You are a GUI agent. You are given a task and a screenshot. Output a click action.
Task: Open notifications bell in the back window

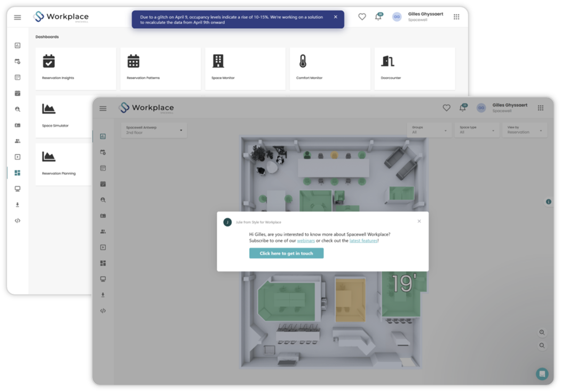point(378,17)
